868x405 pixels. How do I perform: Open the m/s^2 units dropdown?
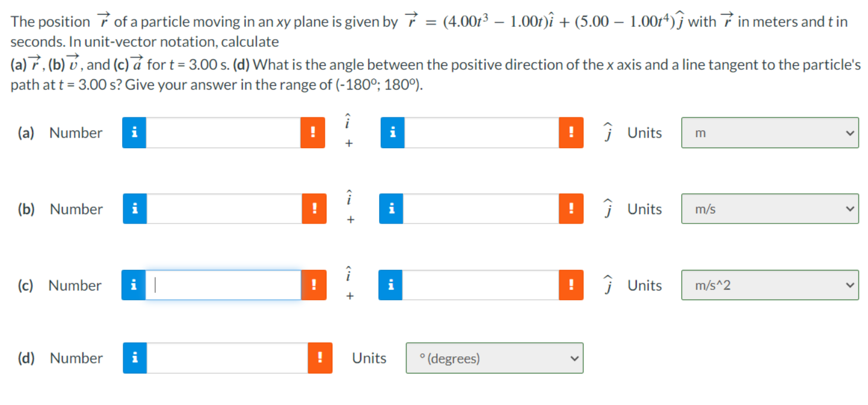point(769,285)
